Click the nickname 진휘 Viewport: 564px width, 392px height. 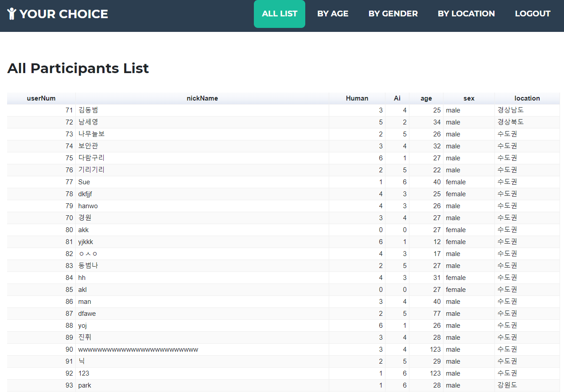pyautogui.click(x=85, y=338)
